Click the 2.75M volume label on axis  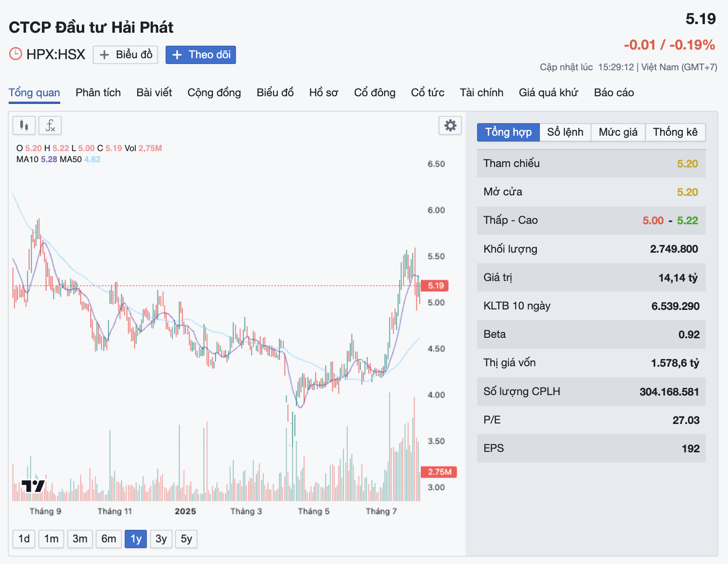[439, 472]
